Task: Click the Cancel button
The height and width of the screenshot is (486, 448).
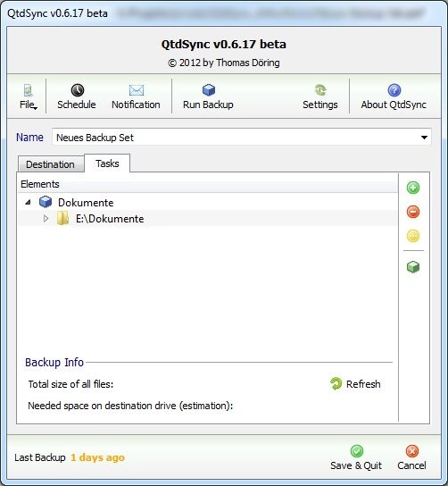Action: click(x=411, y=458)
